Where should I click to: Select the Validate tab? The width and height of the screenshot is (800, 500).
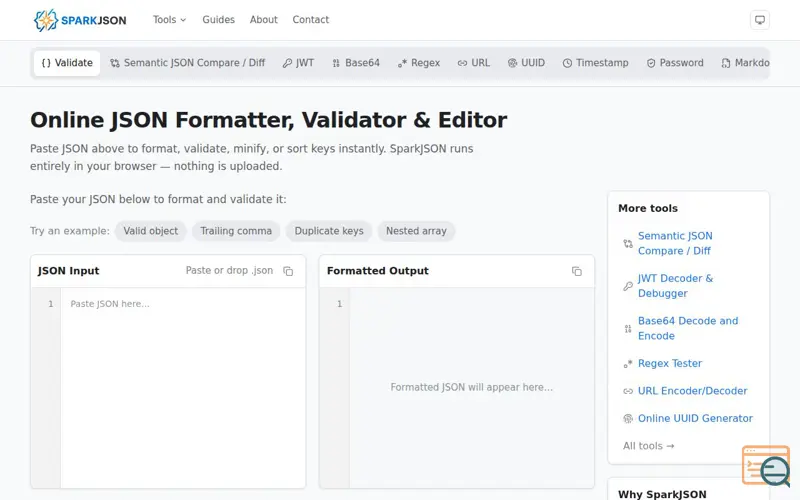[67, 63]
